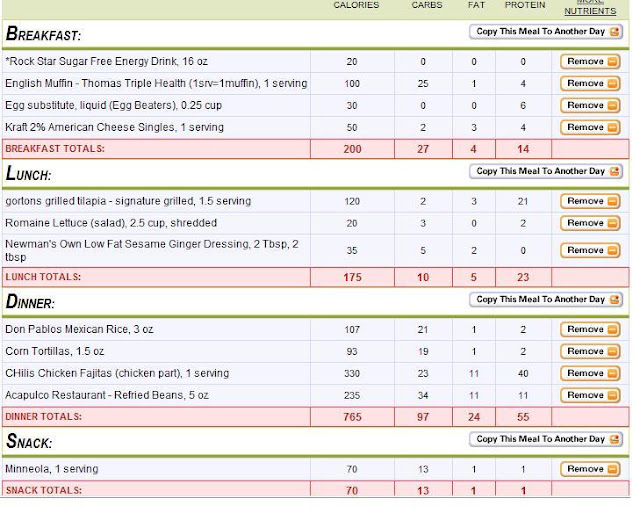
Task: Remove Don Pablos Mexican Rice entry
Action: [x=590, y=329]
